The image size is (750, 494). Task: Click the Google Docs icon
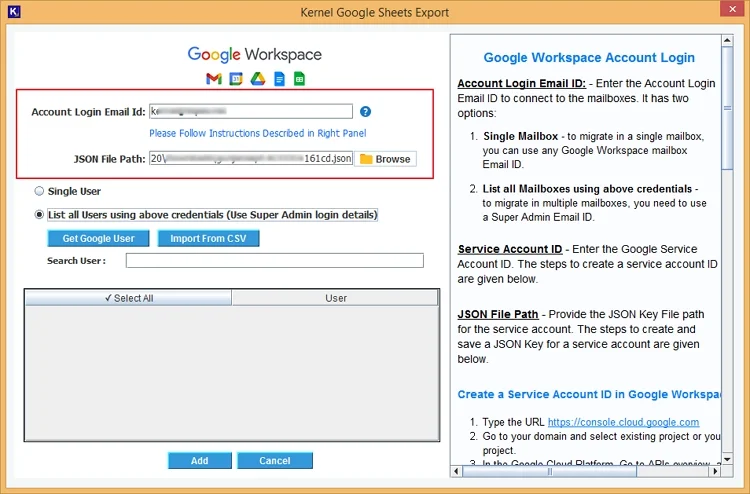click(x=279, y=78)
